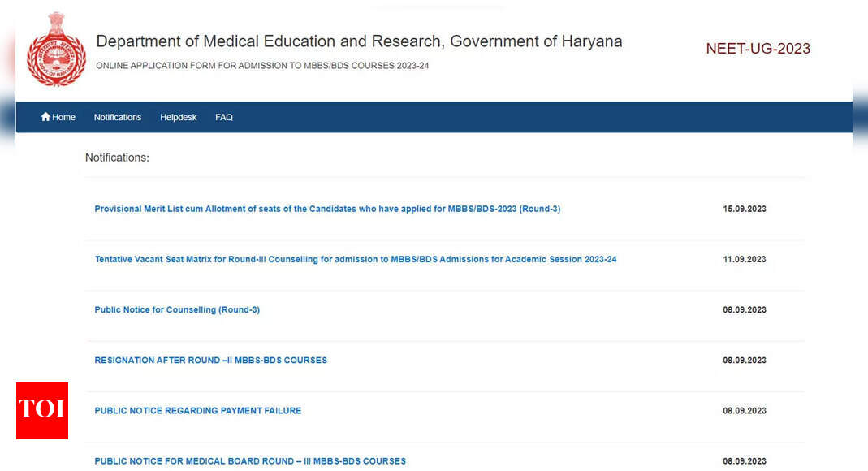Open the Helpdesk menu item
The image size is (868, 471).
[179, 117]
